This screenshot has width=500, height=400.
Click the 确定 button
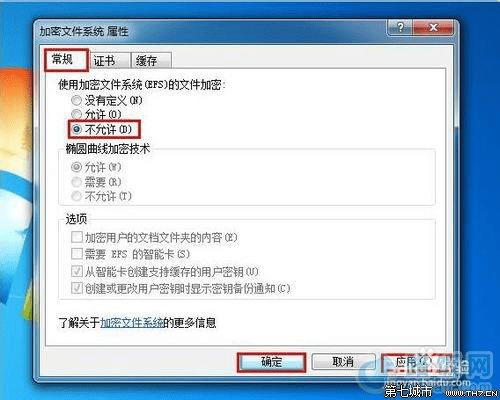[271, 362]
